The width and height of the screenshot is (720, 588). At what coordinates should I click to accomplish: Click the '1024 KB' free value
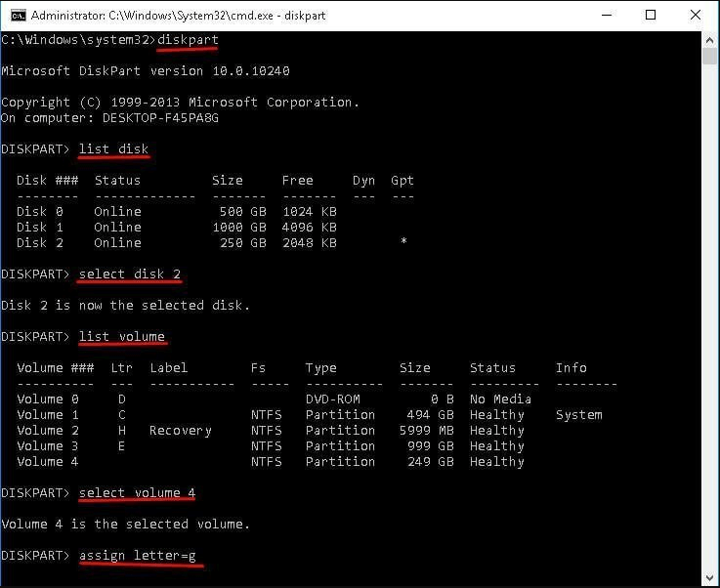[x=310, y=212]
